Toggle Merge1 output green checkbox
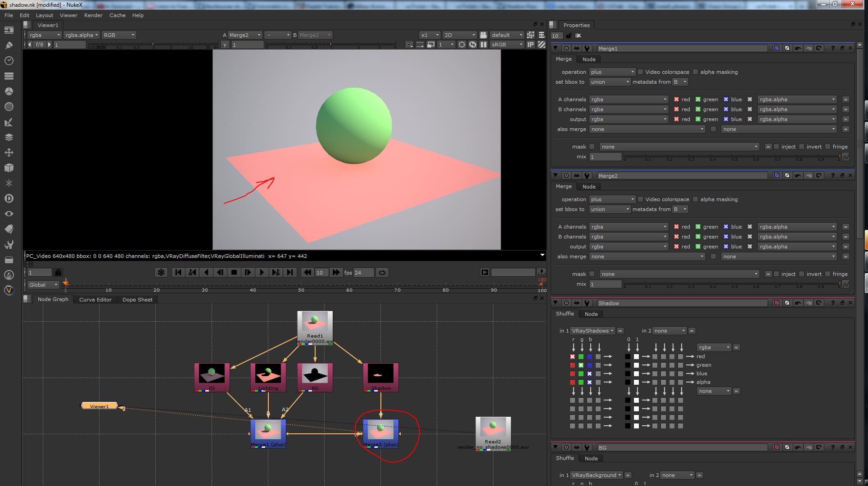The image size is (868, 486). (698, 119)
